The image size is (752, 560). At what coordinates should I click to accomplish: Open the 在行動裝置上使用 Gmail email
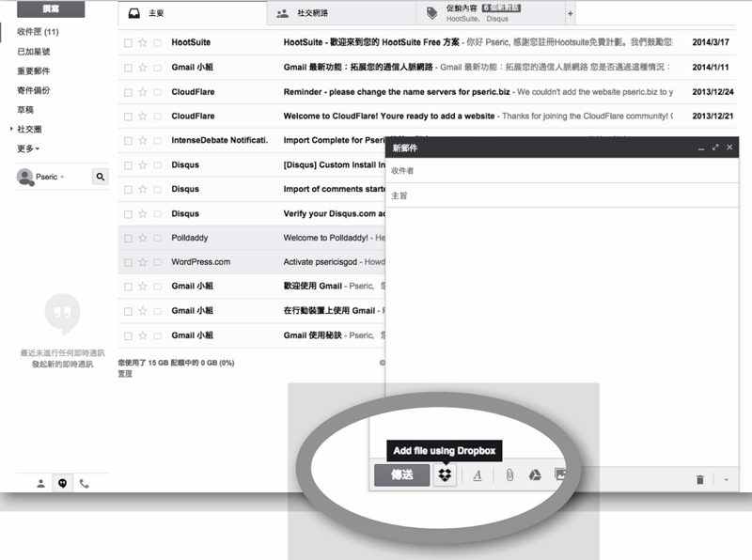(x=329, y=311)
